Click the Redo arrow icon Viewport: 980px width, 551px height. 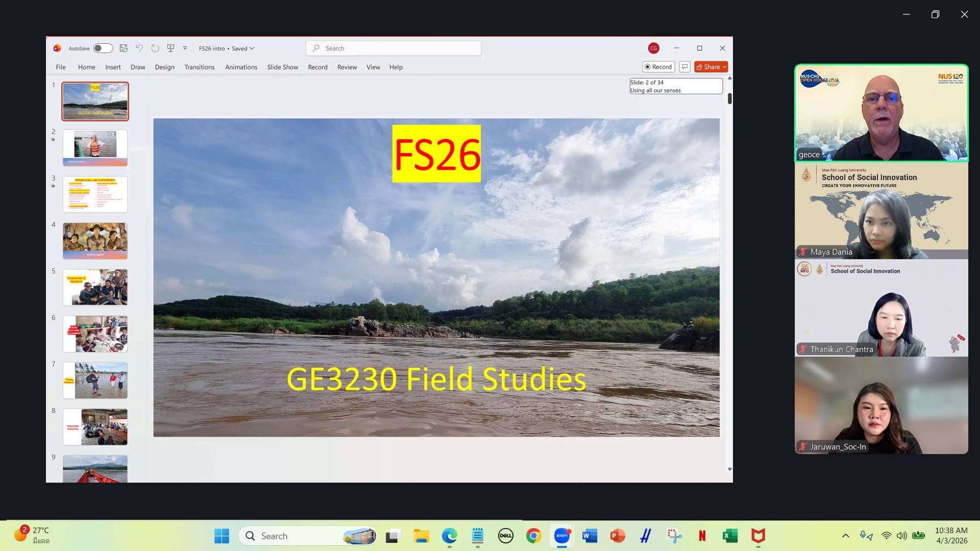pyautogui.click(x=155, y=48)
